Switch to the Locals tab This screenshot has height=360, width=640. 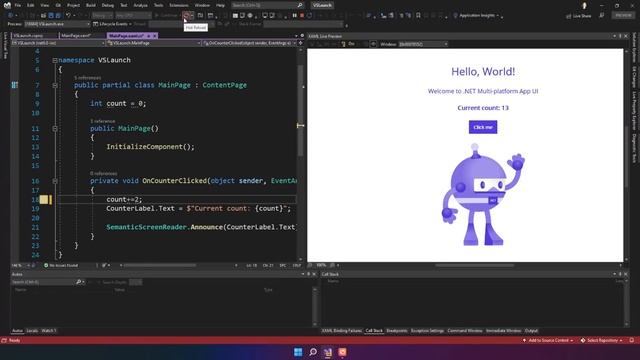click(32, 331)
